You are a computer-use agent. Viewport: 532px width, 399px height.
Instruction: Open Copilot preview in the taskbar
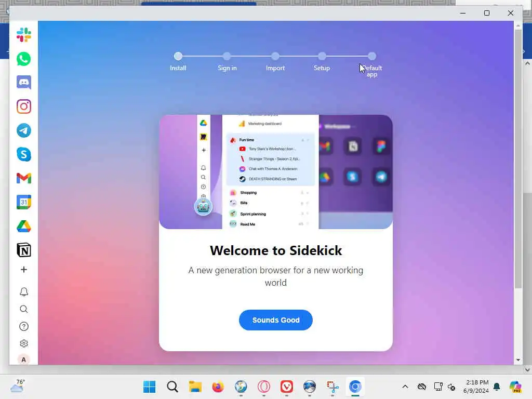click(x=515, y=387)
